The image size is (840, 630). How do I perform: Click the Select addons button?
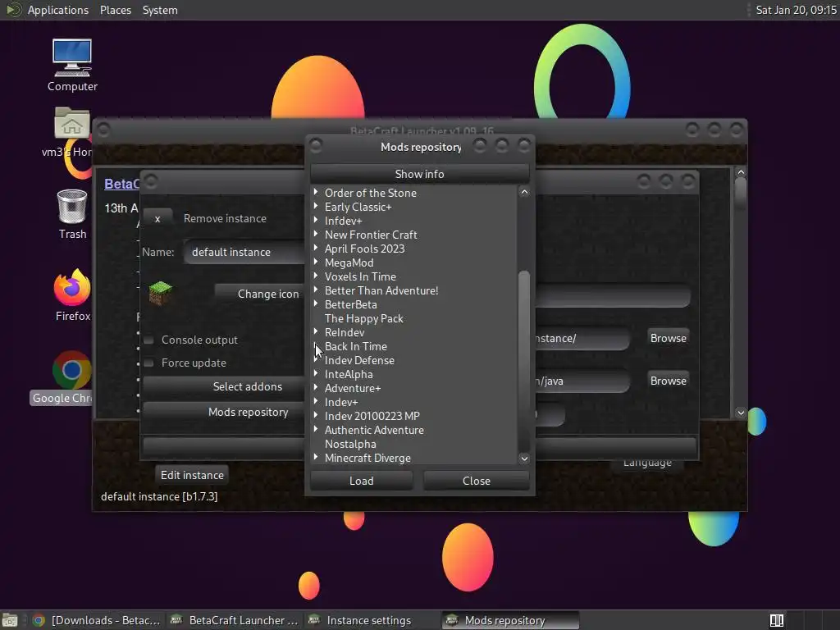[x=223, y=386]
